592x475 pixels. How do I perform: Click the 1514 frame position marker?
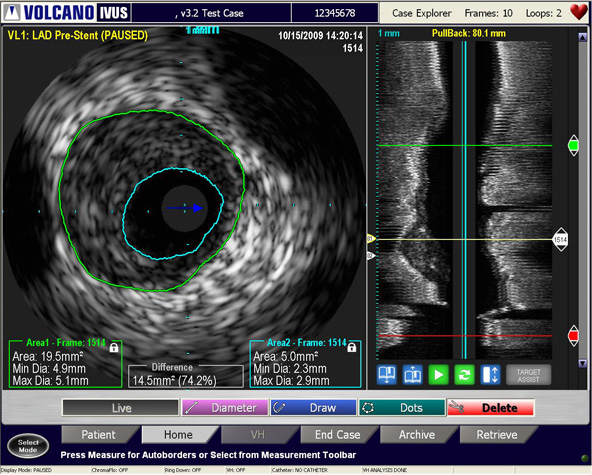[560, 239]
